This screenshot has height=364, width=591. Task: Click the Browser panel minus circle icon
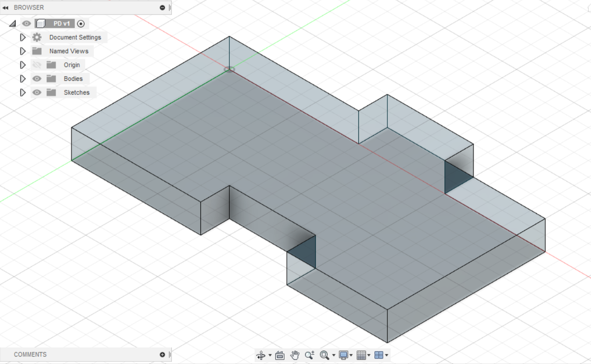click(x=162, y=8)
